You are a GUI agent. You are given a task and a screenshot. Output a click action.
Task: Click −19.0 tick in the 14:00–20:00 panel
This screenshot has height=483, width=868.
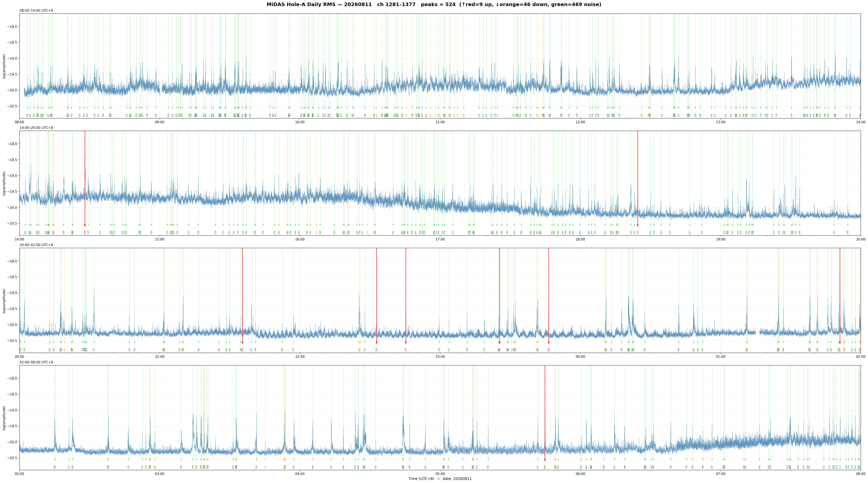pyautogui.click(x=12, y=176)
